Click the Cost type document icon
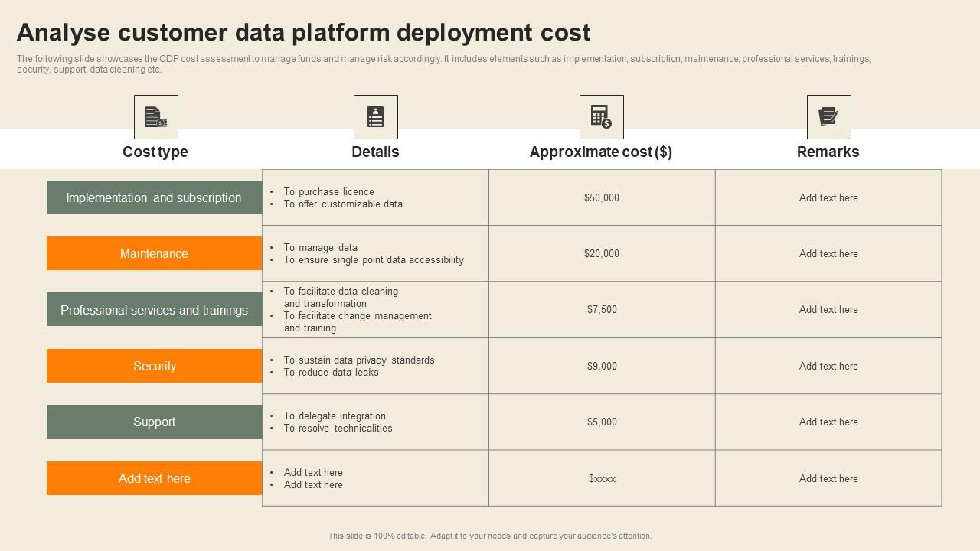 pos(155,117)
